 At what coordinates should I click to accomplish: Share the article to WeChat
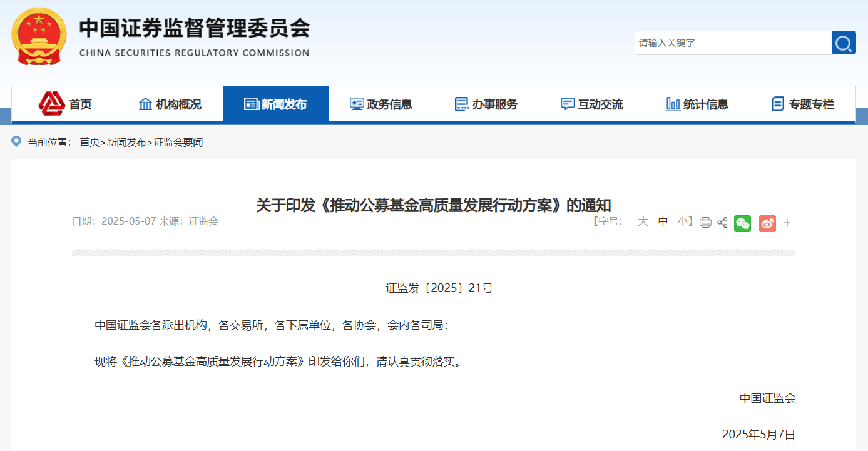[742, 223]
